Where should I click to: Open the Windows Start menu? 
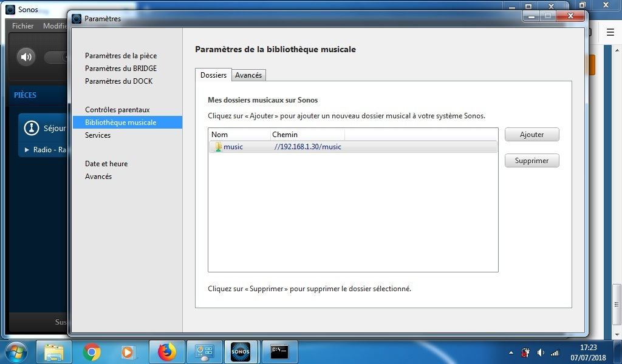click(16, 352)
